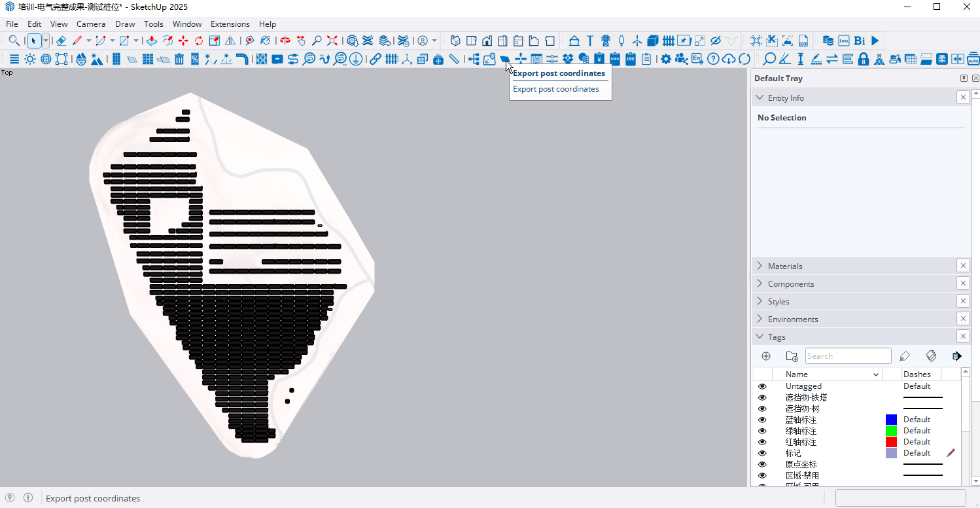Open the Camera menu

coord(91,24)
